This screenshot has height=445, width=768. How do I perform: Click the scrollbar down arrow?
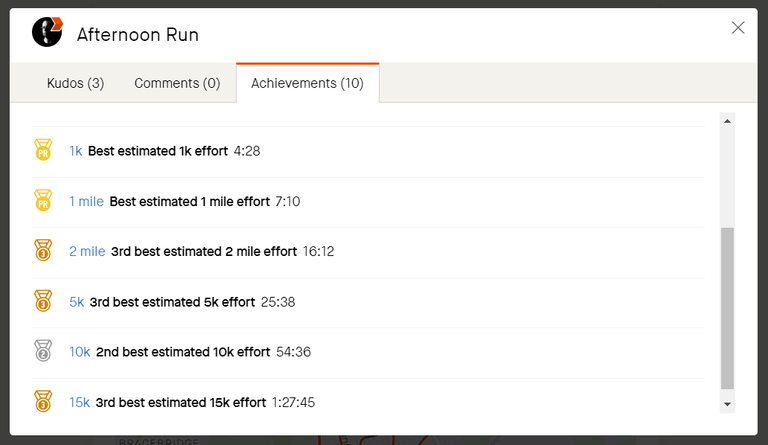(727, 404)
